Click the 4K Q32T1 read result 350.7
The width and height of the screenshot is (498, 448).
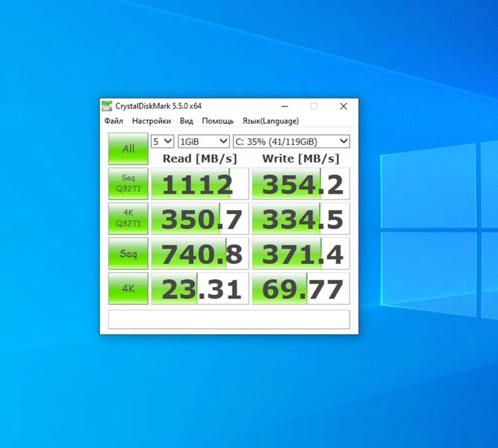click(200, 219)
